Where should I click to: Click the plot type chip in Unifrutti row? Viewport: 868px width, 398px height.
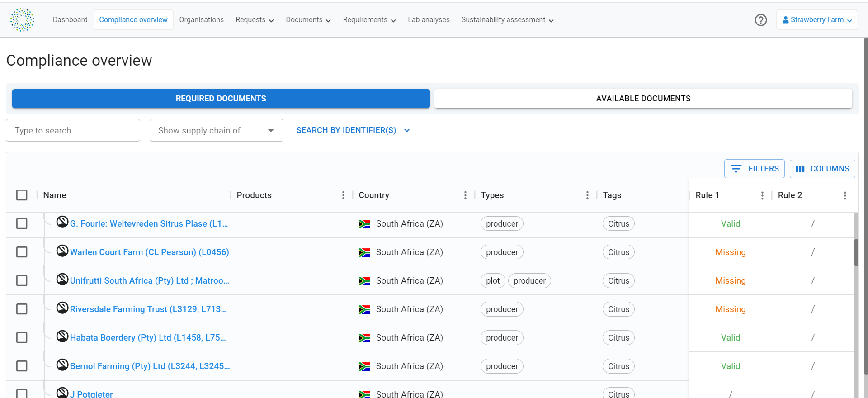(493, 281)
